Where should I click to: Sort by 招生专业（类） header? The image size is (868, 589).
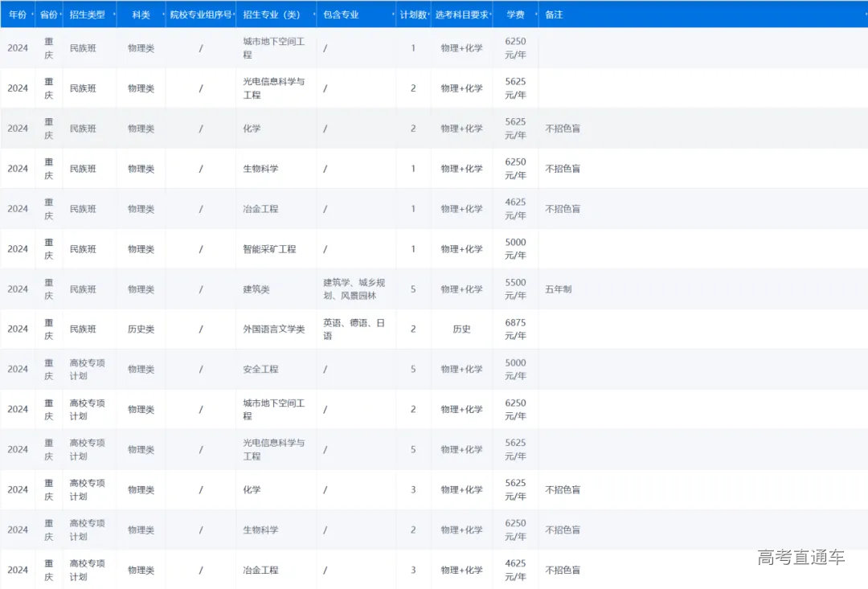[272, 14]
